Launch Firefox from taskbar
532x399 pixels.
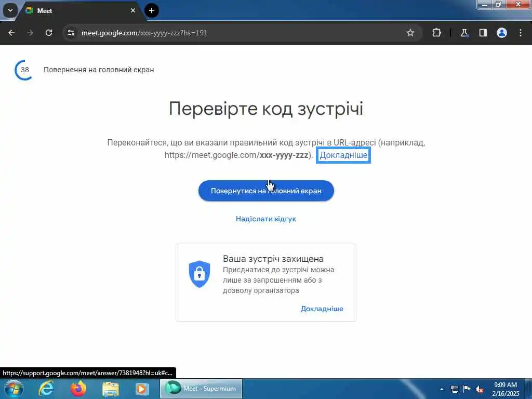pos(78,389)
